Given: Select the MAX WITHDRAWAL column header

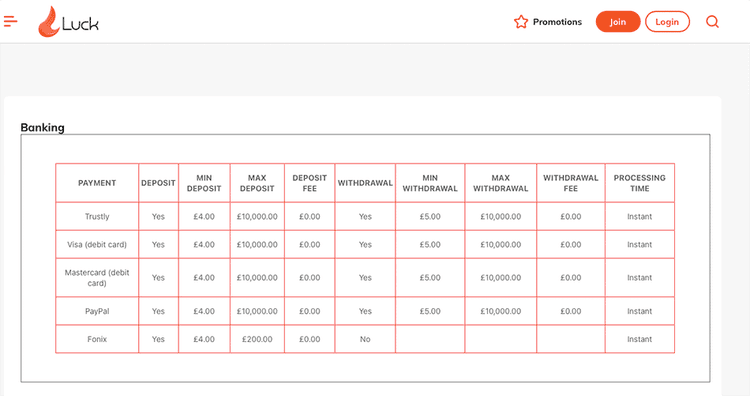Looking at the screenshot, I should pos(501,183).
